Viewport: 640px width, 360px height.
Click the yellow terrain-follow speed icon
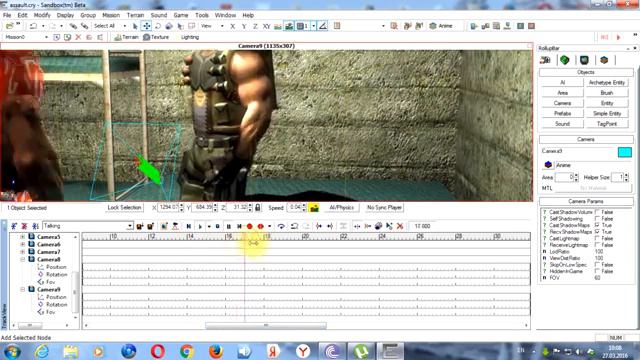pos(314,208)
